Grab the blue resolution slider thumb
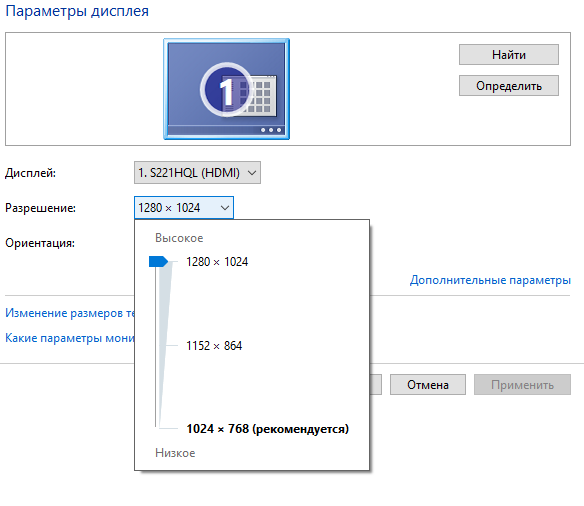The height and width of the screenshot is (506, 584). pos(158,261)
